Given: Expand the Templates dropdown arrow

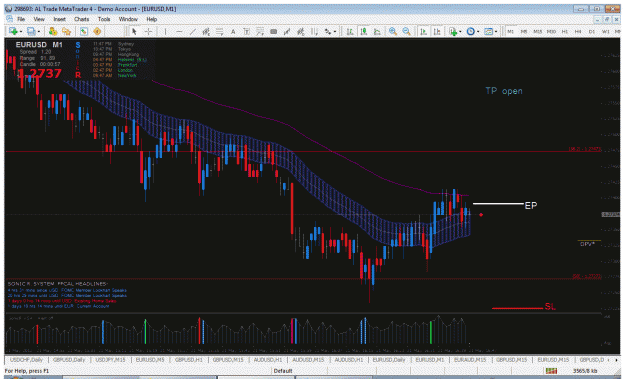Looking at the screenshot, I should pos(495,32).
